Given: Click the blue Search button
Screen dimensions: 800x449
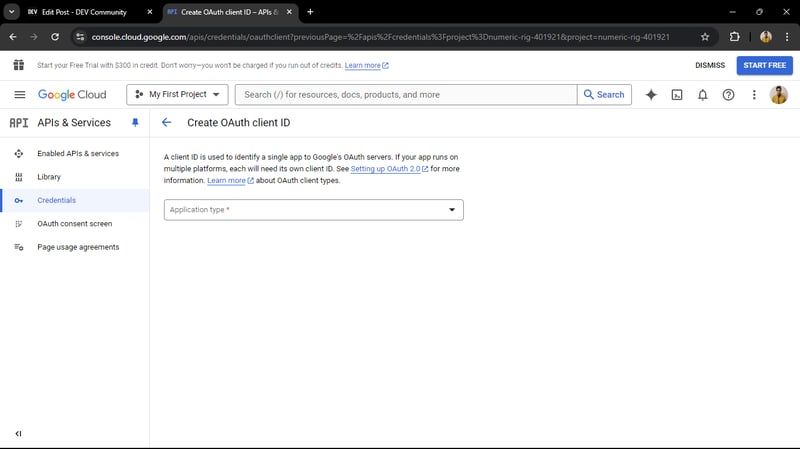Looking at the screenshot, I should (x=604, y=94).
